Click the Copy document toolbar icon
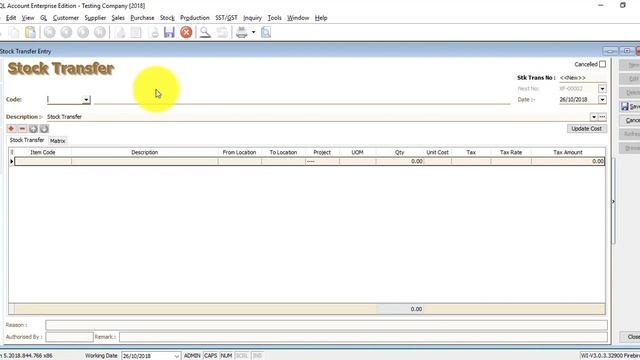640x360 pixels. point(14,32)
